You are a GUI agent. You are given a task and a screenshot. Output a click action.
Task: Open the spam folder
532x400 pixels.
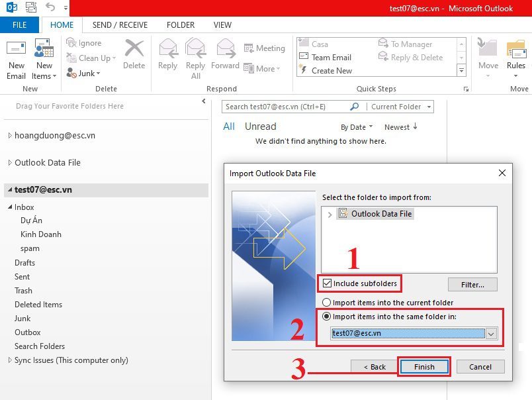point(30,248)
